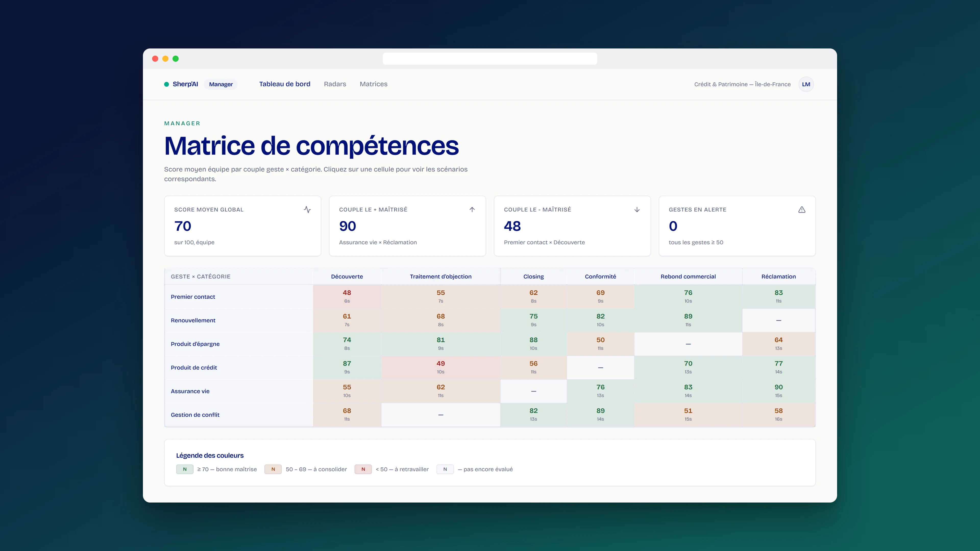Image resolution: width=980 pixels, height=551 pixels.
Task: Click the Rebond commercial column header
Action: click(688, 277)
